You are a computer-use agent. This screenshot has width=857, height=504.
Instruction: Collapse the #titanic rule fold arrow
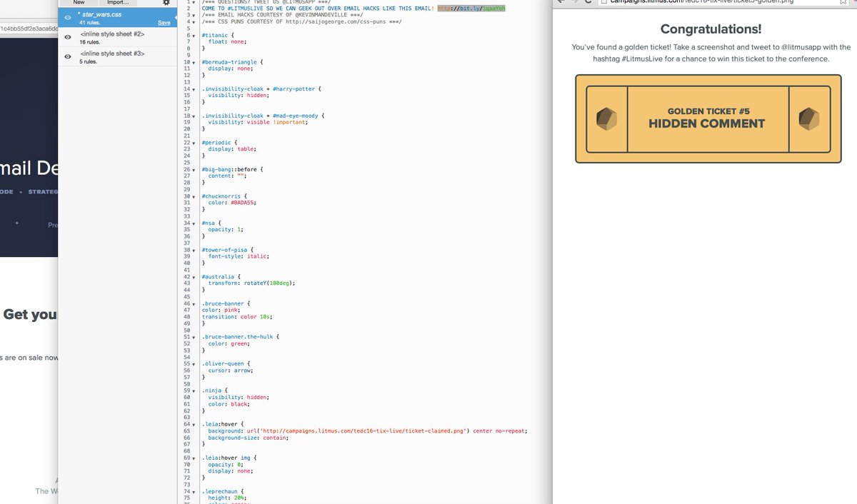tap(194, 35)
